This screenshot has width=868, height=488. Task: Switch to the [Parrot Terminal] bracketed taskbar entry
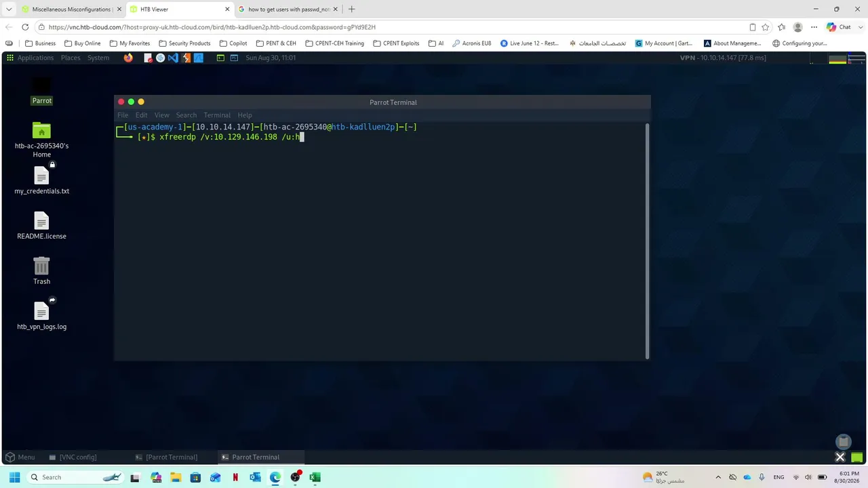(166, 457)
